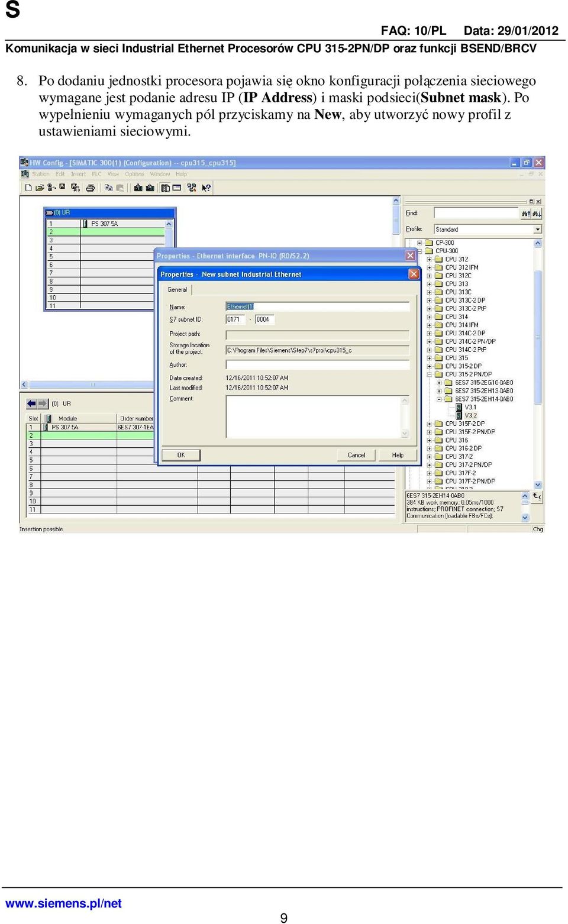The image size is (568, 924).
Task: Click the Paste toolbar icon
Action: pyautogui.click(x=120, y=188)
